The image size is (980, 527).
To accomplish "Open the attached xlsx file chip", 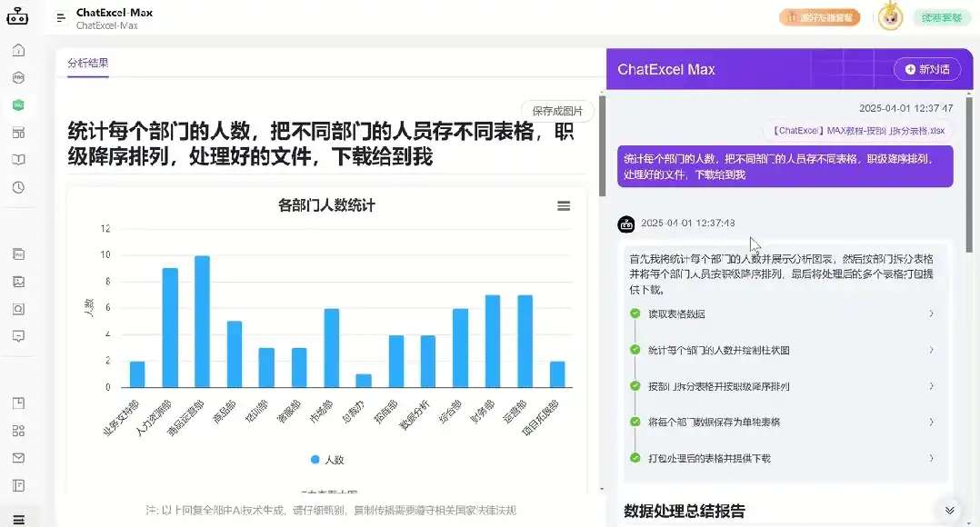I will coord(857,131).
